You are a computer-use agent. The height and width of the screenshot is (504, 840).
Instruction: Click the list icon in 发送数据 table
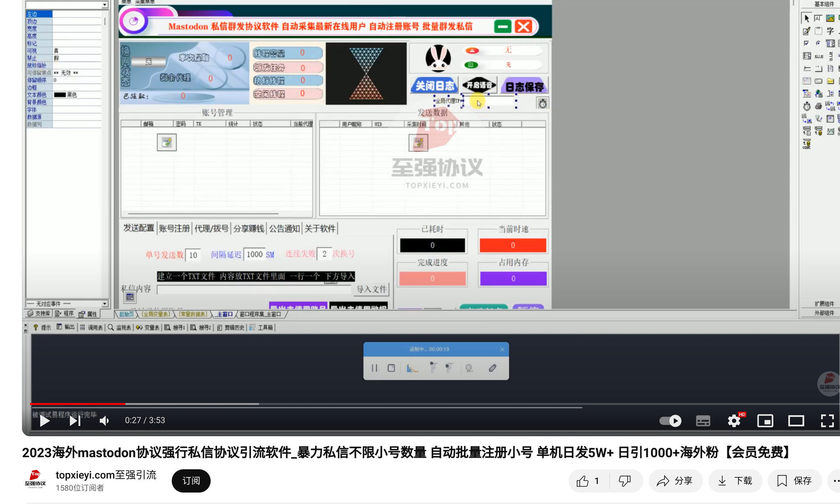(418, 143)
